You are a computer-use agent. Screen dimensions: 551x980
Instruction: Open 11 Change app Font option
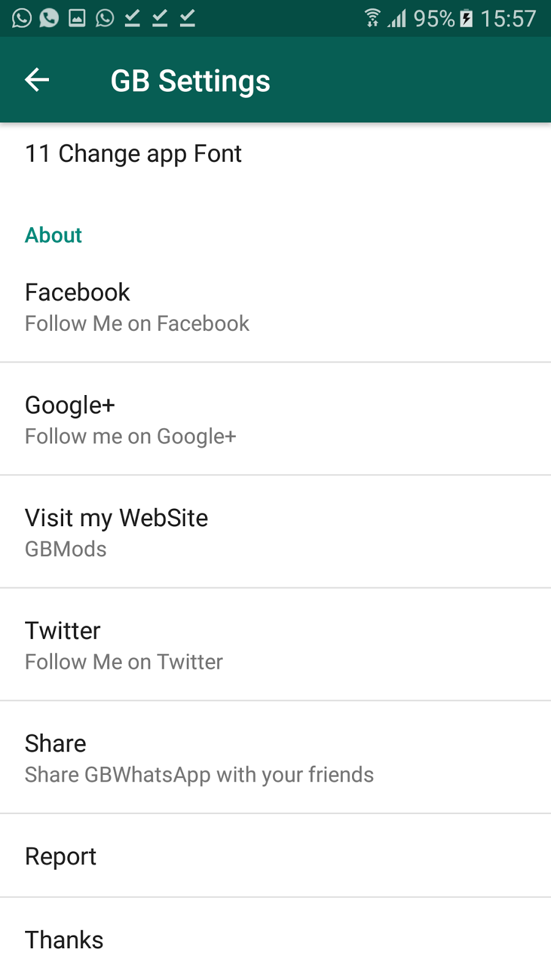275,154
